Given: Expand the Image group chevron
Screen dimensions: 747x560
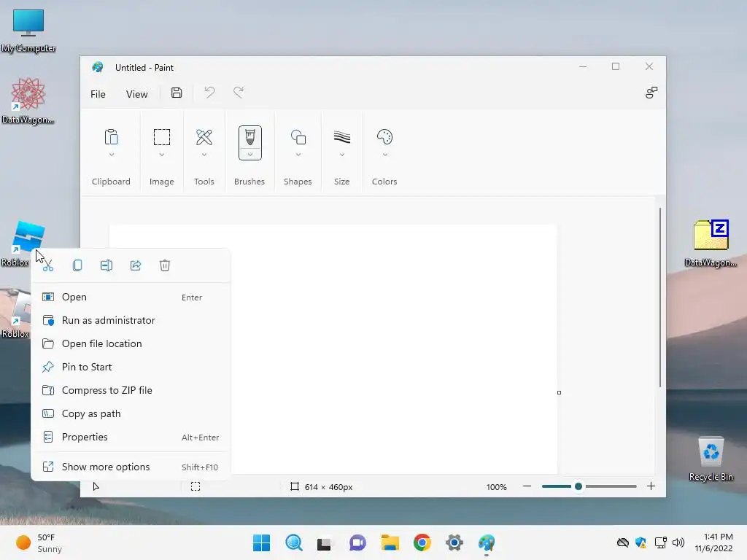Looking at the screenshot, I should (162, 155).
